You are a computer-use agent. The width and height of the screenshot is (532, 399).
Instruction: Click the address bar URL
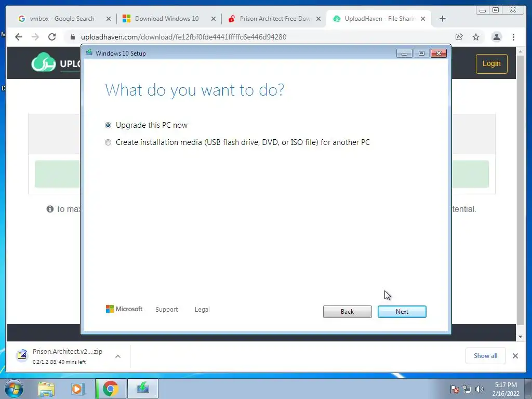[x=183, y=37]
